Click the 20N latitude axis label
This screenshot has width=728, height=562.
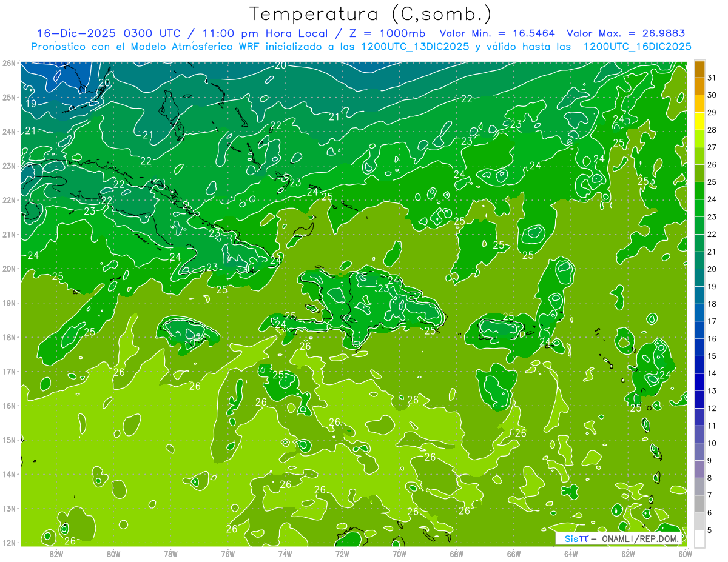point(9,269)
